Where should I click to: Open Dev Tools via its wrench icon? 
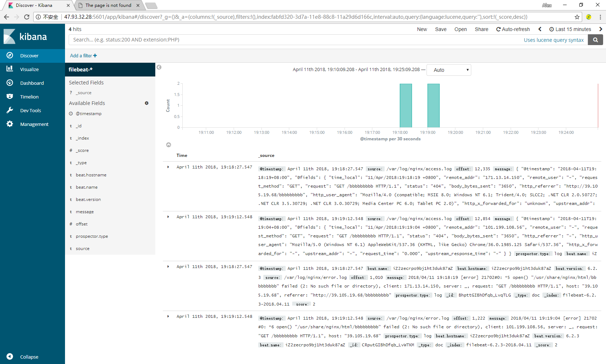10,110
